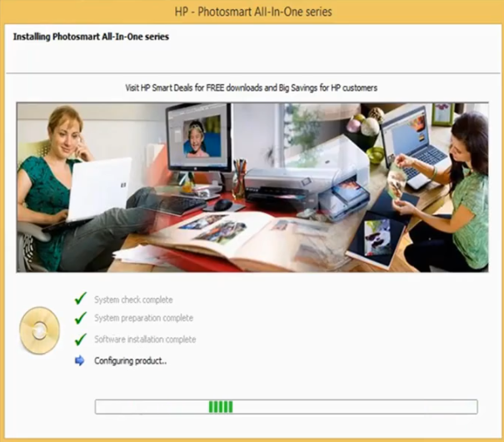Select the 'Software installation complete' text
Image resolution: width=504 pixels, height=442 pixels.
click(x=145, y=340)
